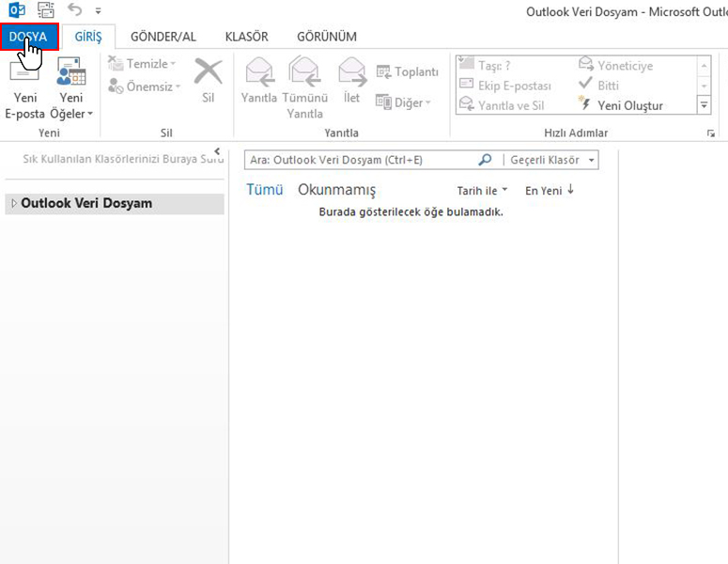Click the search magnifier icon
Viewport: 728px width, 564px height.
click(x=485, y=160)
